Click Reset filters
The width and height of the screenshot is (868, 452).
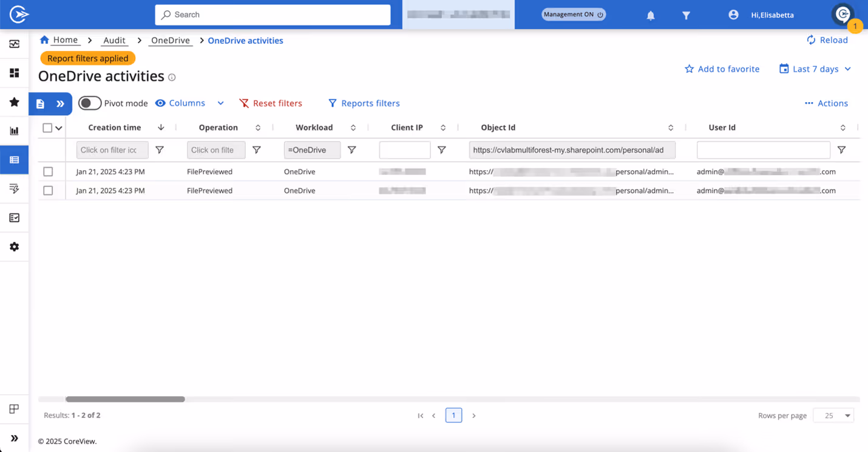click(x=271, y=103)
